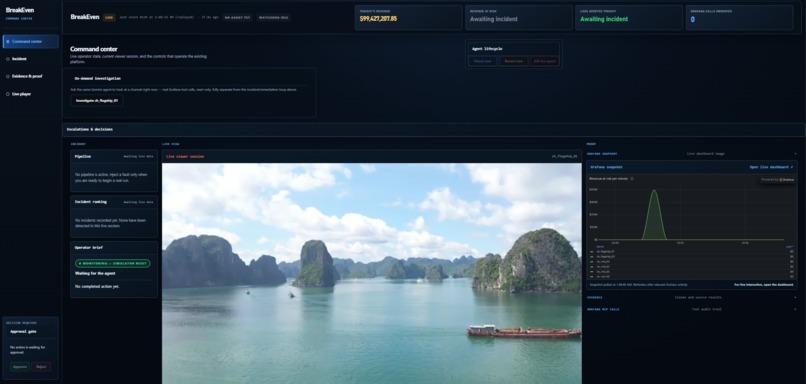Click the Agent lifecycle heading
806x384 pixels.
pos(487,49)
